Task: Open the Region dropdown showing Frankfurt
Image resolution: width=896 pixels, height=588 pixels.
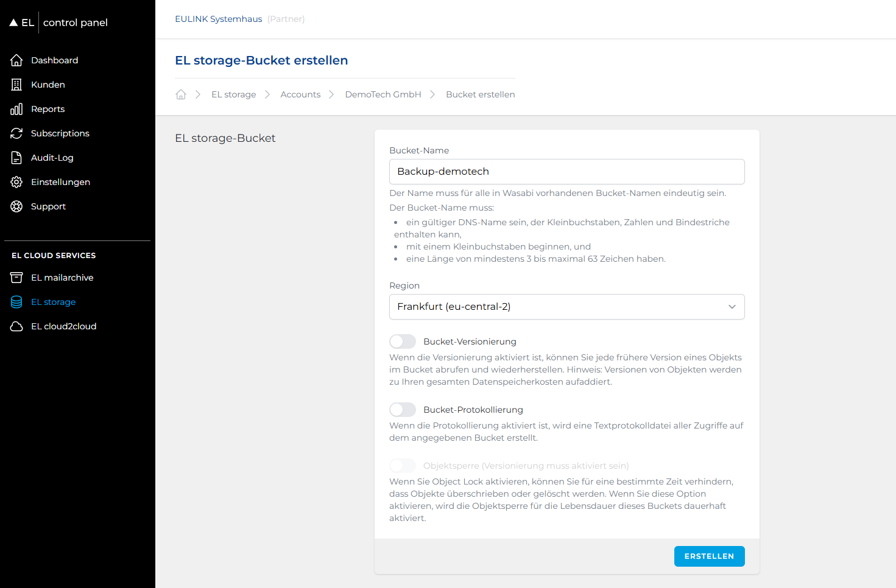Action: [x=566, y=307]
